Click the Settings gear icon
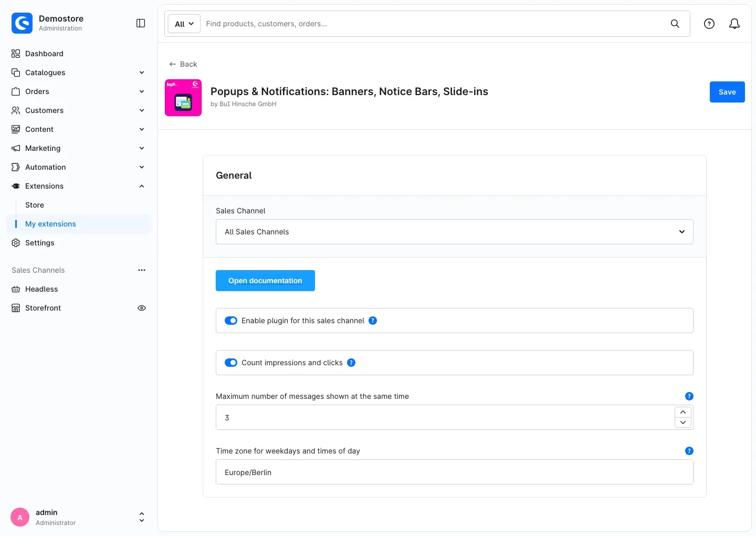The image size is (756, 536). pos(16,243)
